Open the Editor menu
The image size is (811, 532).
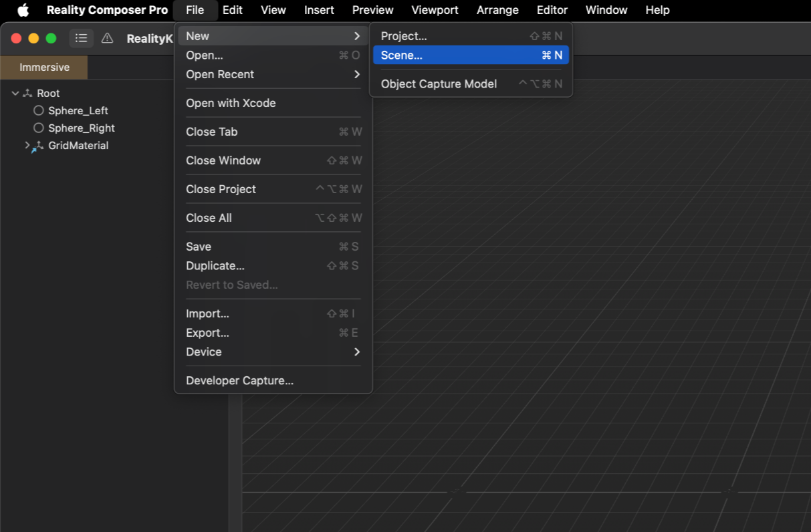(x=552, y=10)
